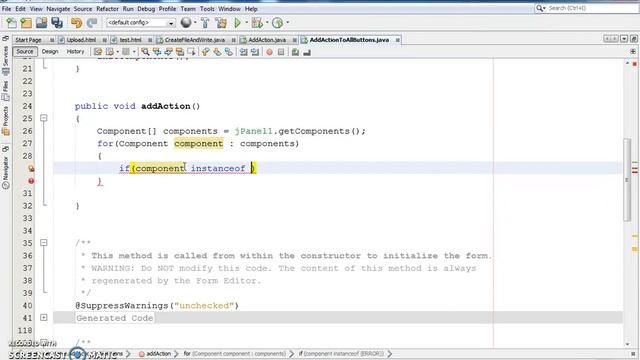Open the Projects side panel tab
The height and width of the screenshot is (360, 640).
pos(5,121)
